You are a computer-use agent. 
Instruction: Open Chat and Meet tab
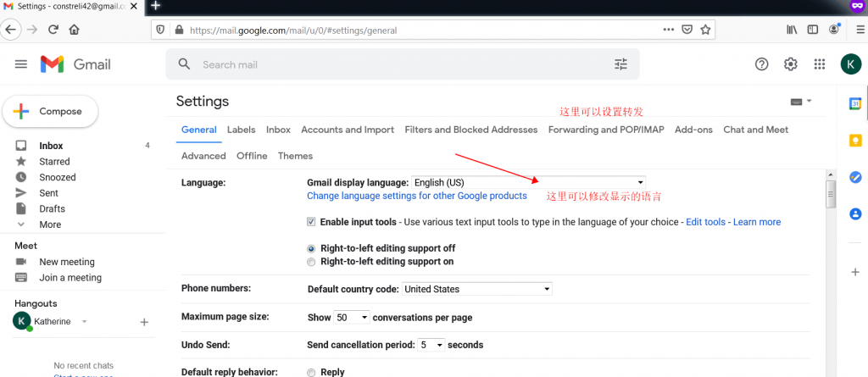point(755,130)
